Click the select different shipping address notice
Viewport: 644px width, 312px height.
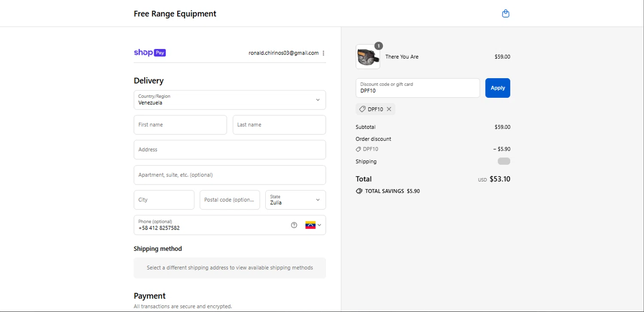click(x=230, y=268)
